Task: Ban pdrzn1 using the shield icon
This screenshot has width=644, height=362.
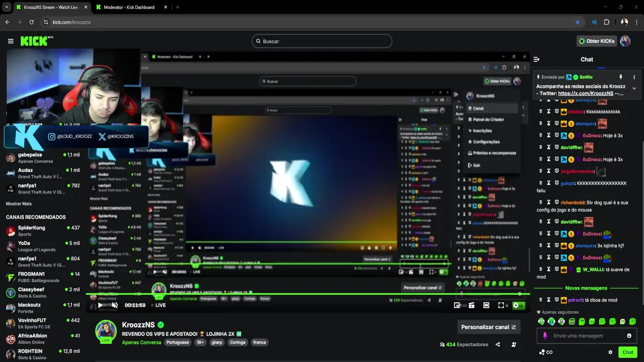Action: pos(557,300)
